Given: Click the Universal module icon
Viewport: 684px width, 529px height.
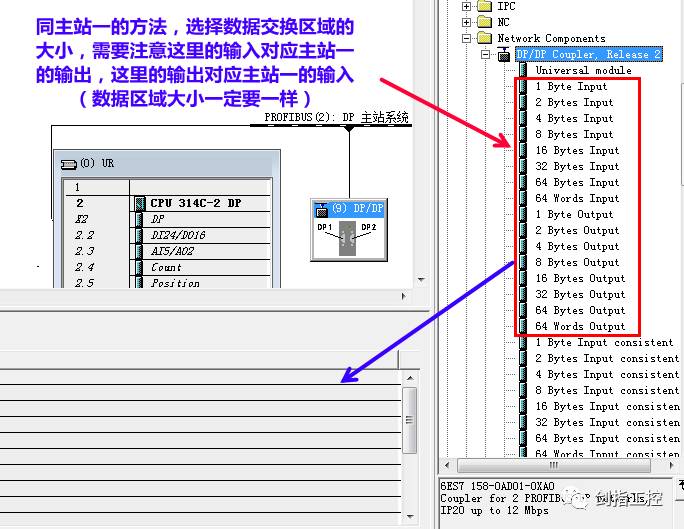Looking at the screenshot, I should coord(523,70).
